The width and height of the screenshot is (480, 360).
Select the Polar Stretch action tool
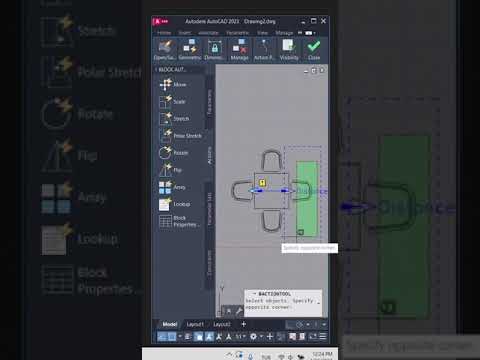(x=180, y=136)
